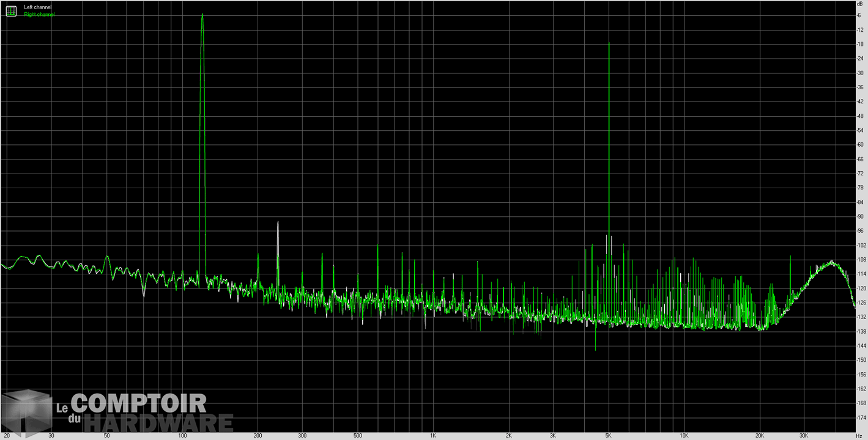Click the top of the noise hump near 40 kHz
The image size is (868, 440).
832,262
